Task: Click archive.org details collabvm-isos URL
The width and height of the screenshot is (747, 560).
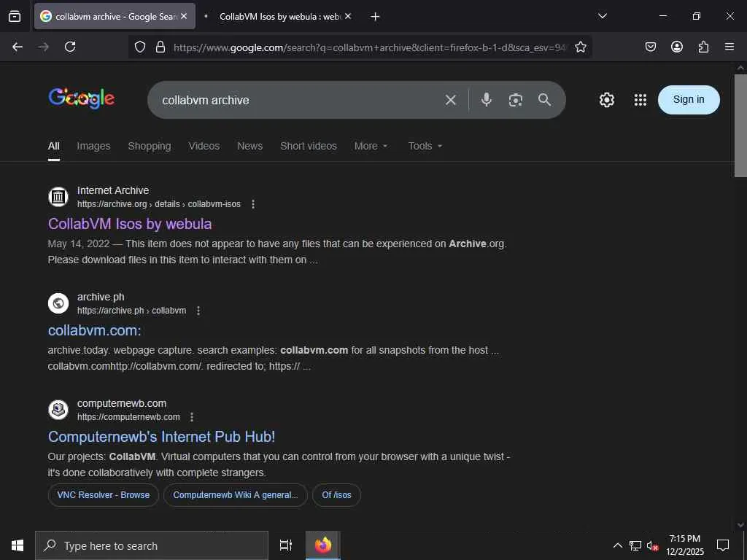Action: point(158,204)
